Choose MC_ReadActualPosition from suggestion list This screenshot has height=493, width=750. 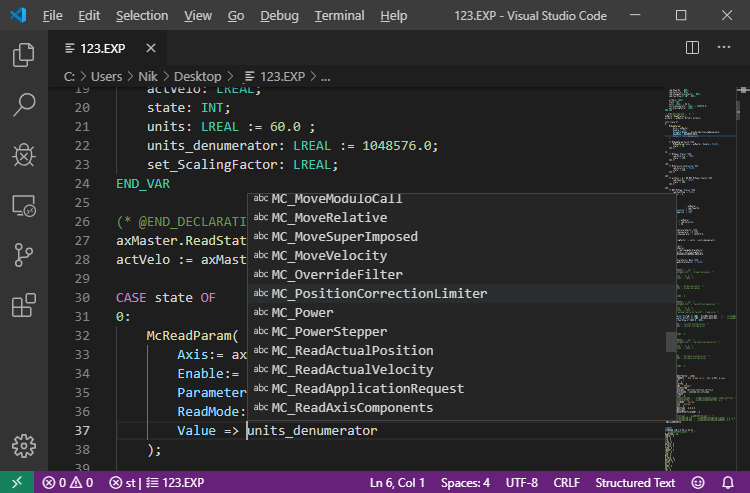click(352, 350)
